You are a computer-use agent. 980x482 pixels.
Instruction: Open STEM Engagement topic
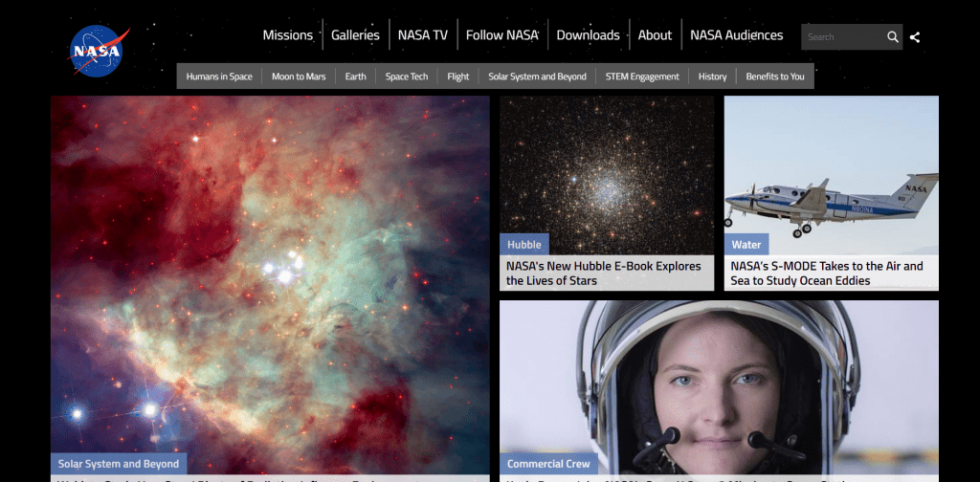click(x=642, y=77)
